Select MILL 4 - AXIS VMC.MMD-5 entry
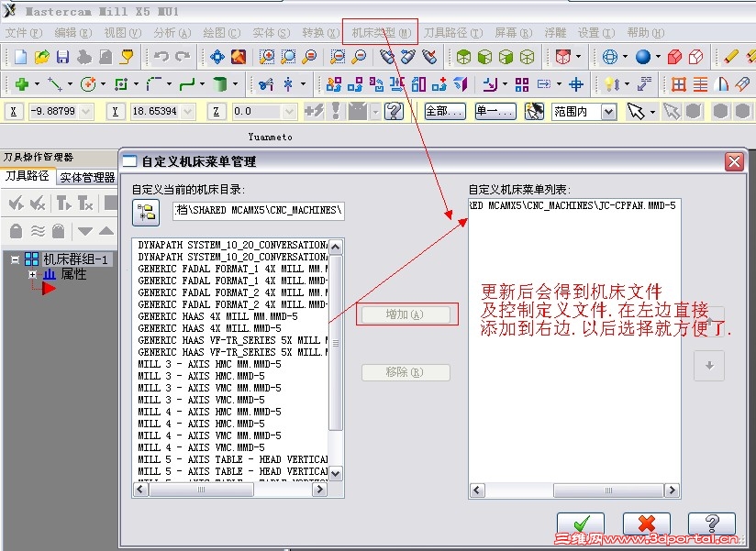Image resolution: width=756 pixels, height=551 pixels. click(x=202, y=447)
